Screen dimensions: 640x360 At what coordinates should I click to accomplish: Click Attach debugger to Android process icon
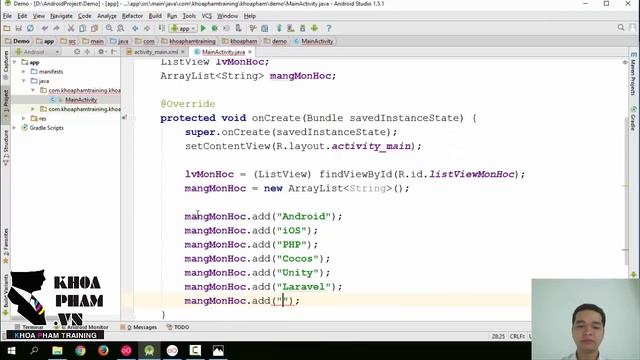[x=238, y=28]
